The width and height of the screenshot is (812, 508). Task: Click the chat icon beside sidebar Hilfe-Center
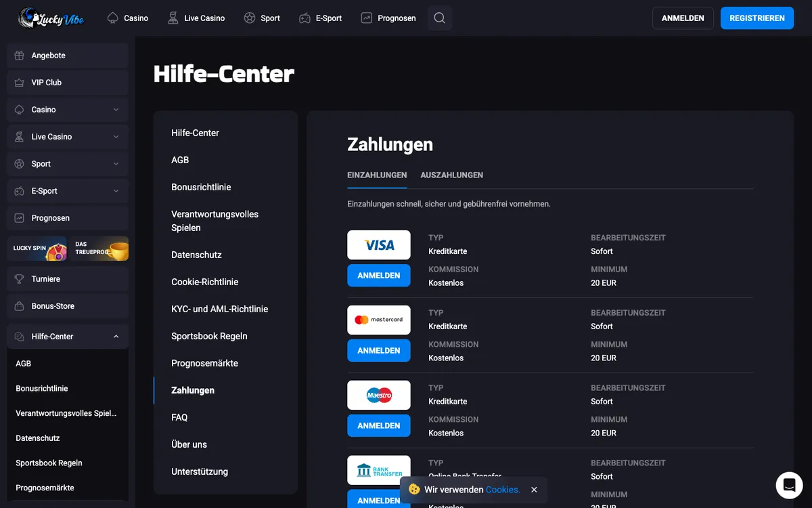tap(19, 337)
